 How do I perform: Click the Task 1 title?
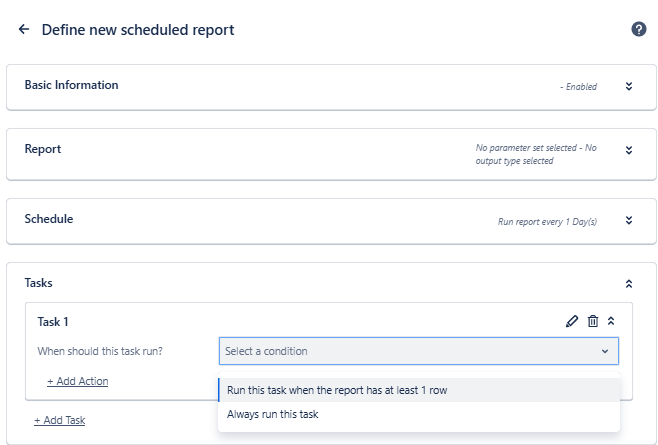(x=53, y=322)
